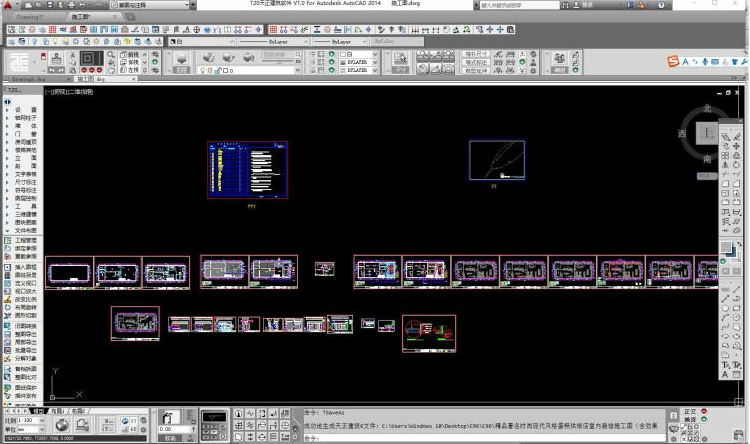Toggle 正交 ortho mode at bottom right
The width and height of the screenshot is (750, 444).
tap(690, 411)
